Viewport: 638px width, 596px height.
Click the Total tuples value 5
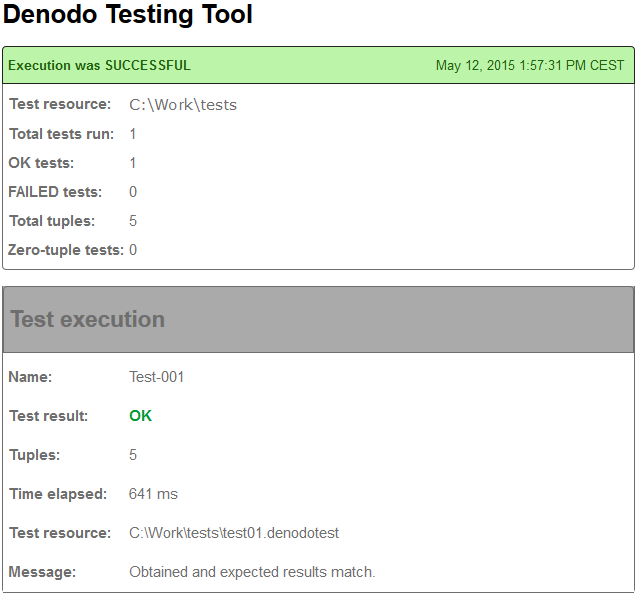point(133,221)
